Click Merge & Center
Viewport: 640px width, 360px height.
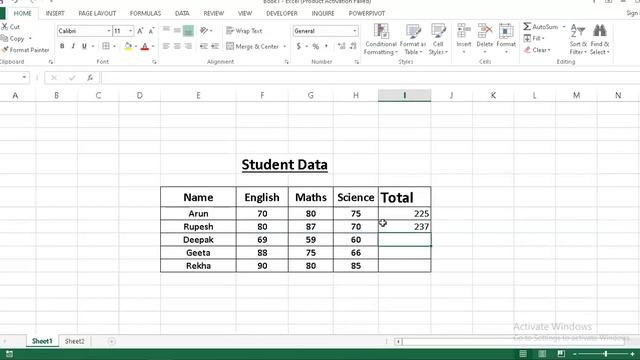tap(252, 46)
